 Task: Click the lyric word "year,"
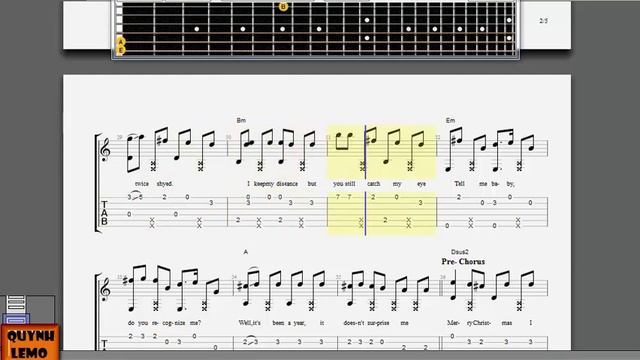(x=299, y=323)
